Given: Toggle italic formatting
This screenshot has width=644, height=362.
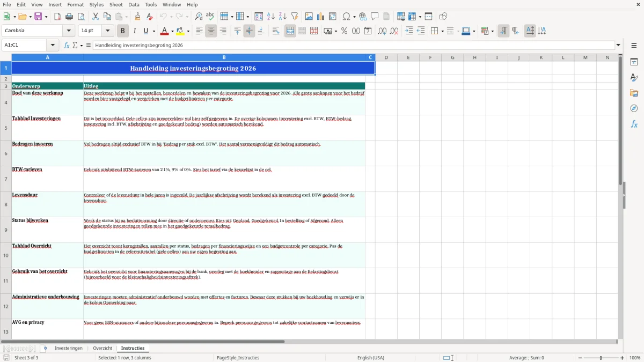Looking at the screenshot, I should point(134,31).
